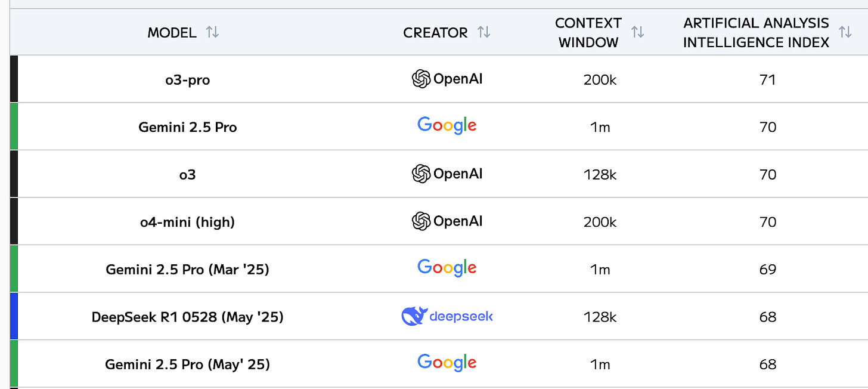Click the 71 score for o3-pro

[x=768, y=79]
